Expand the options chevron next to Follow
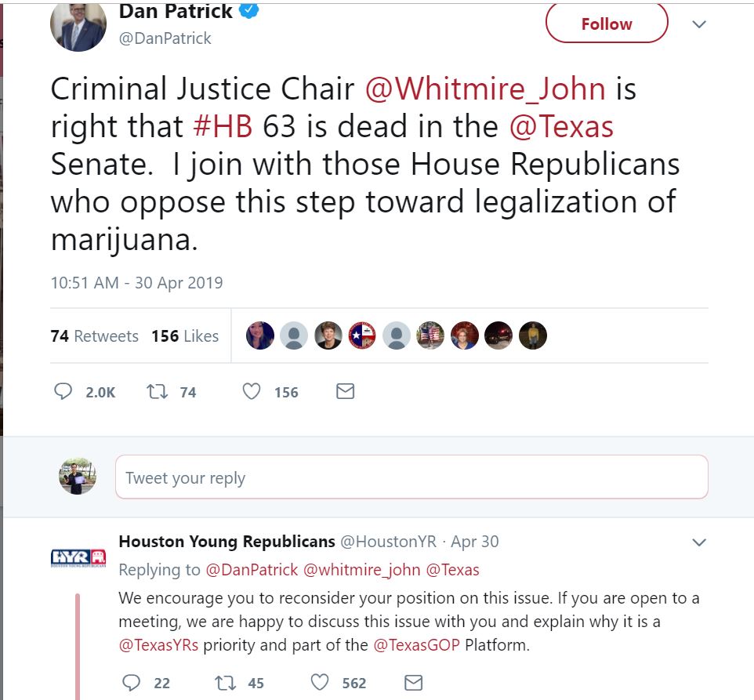This screenshot has width=754, height=700. (x=698, y=24)
